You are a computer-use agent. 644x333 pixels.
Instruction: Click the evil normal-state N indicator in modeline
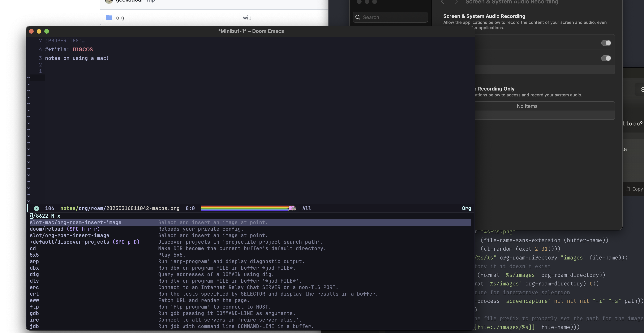pos(36,208)
